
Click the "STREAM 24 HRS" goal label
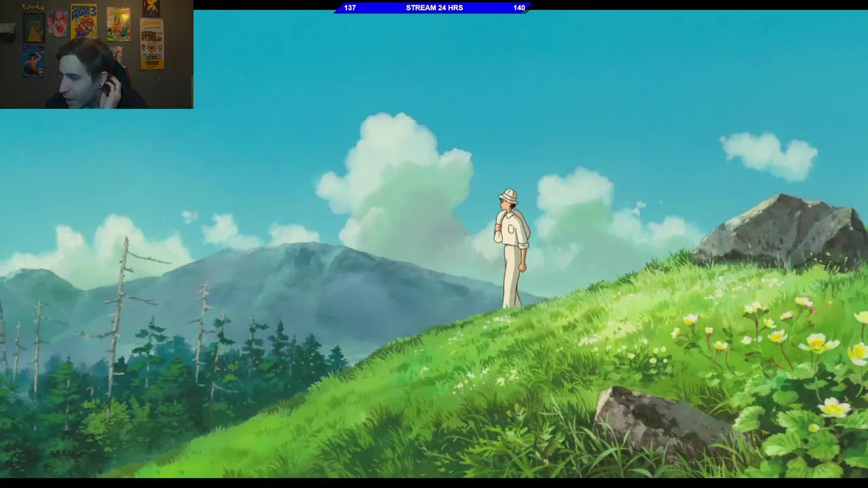click(434, 8)
